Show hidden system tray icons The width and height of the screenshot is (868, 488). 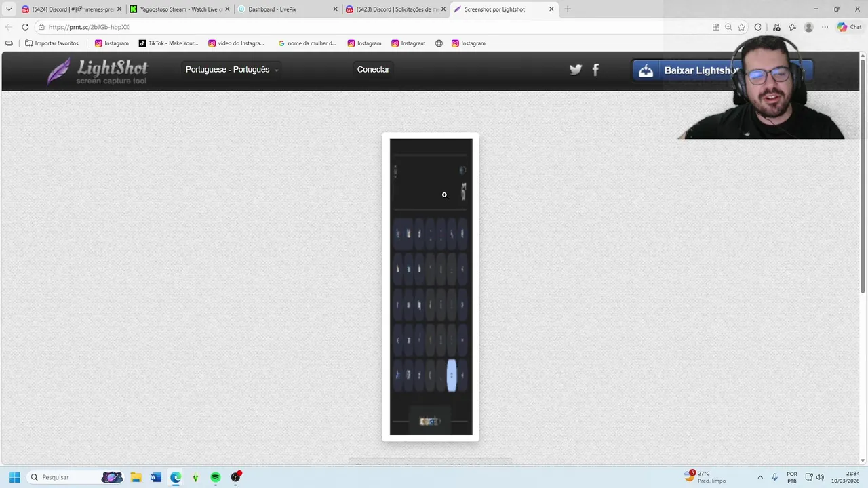point(759,477)
